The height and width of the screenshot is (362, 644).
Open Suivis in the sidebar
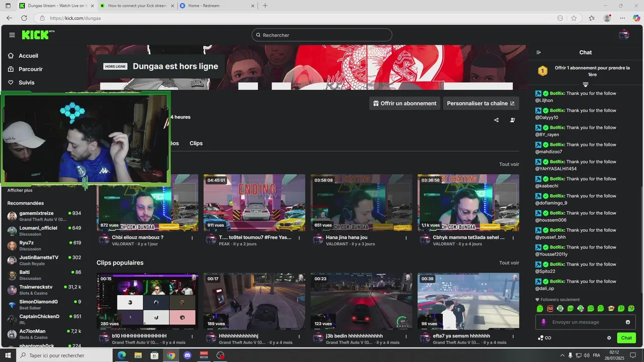click(21, 83)
